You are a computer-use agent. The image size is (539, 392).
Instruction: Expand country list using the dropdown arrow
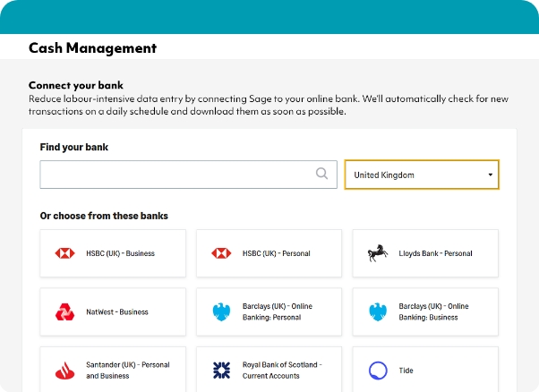coord(490,175)
